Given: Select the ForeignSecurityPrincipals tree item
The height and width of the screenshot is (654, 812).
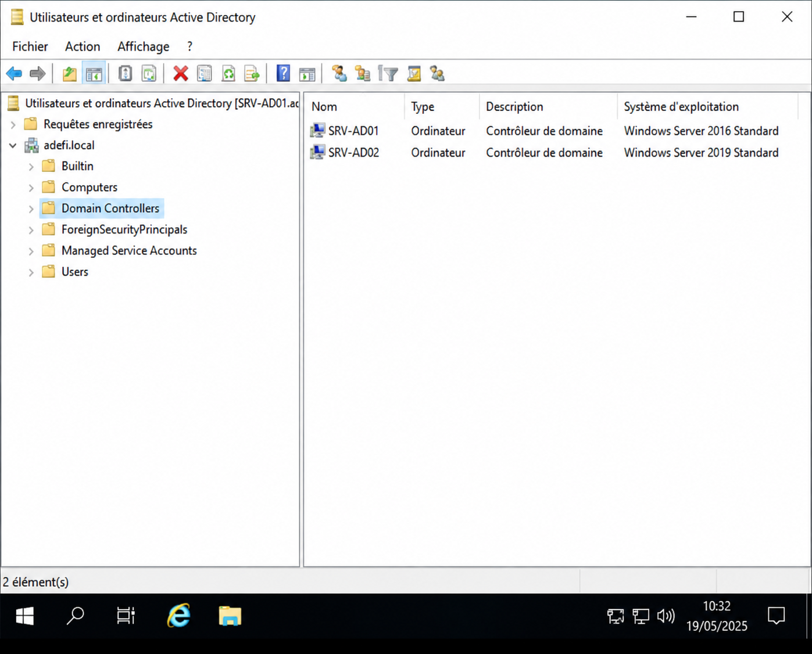Looking at the screenshot, I should click(124, 229).
